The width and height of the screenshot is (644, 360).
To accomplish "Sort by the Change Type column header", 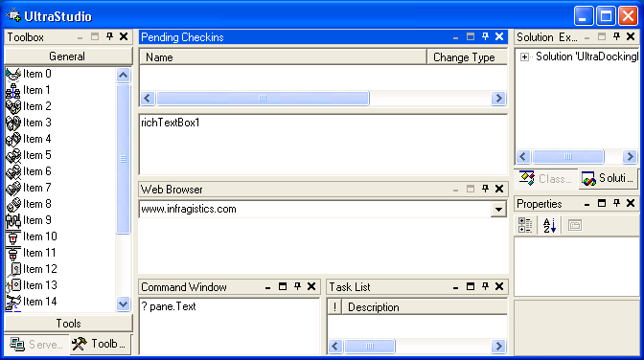I will click(x=467, y=57).
